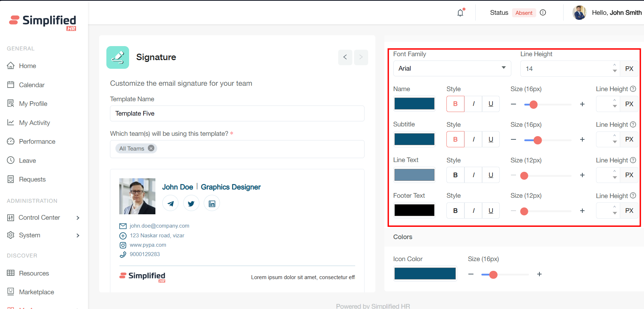Navigate to My Profile
The width and height of the screenshot is (644, 309).
click(33, 104)
